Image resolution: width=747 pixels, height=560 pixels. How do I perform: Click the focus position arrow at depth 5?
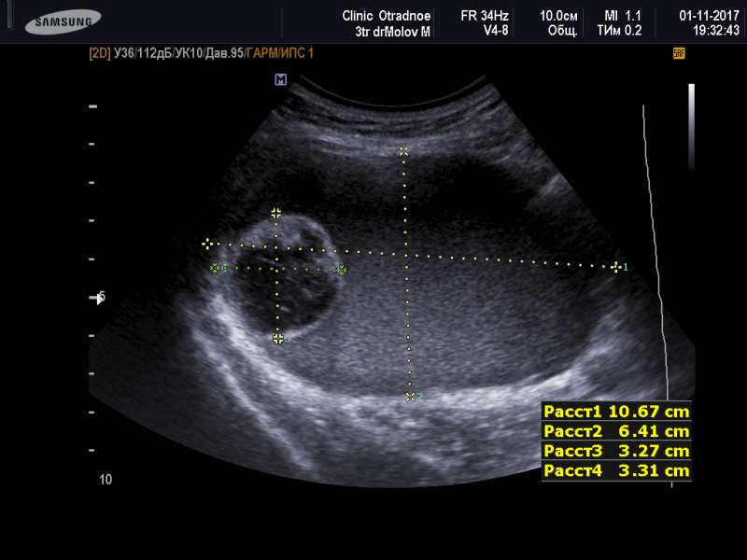[100, 299]
